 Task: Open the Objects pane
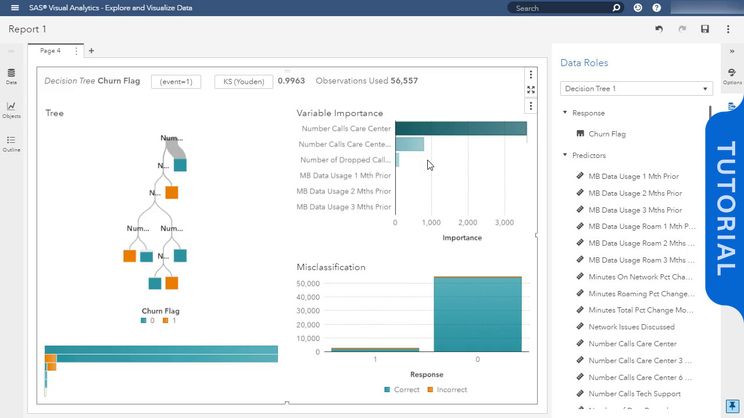click(x=11, y=109)
